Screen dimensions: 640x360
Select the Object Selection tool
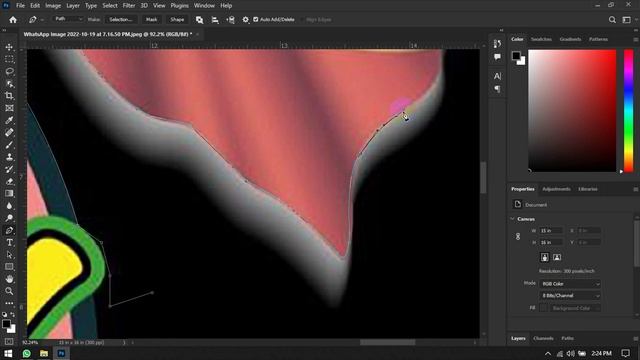[x=9, y=84]
